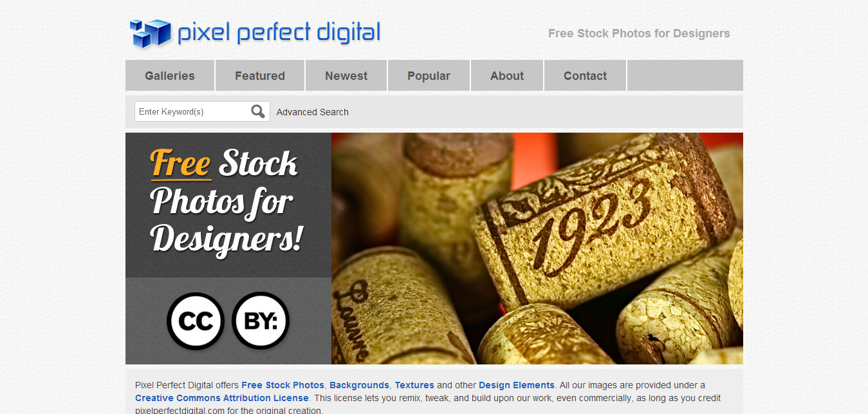This screenshot has width=868, height=414.
Task: Visit the Textures link
Action: tap(414, 385)
